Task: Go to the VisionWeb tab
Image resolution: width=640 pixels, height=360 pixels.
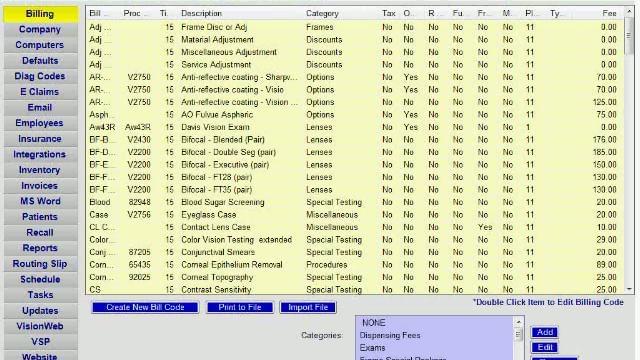Action: tap(40, 326)
